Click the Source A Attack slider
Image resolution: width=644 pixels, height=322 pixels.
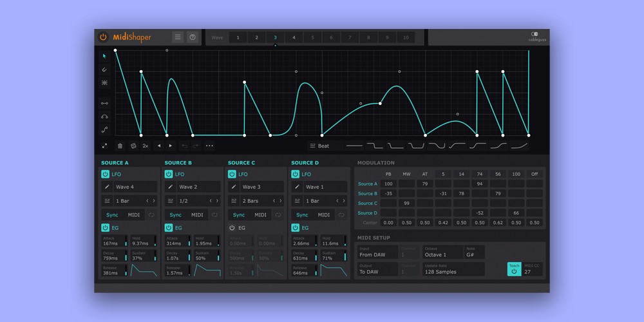click(x=113, y=241)
